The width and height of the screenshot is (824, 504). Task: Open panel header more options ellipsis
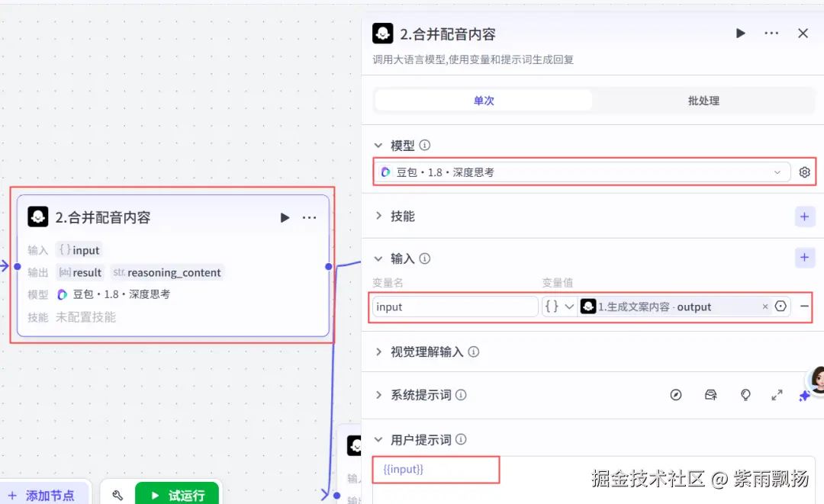click(771, 34)
